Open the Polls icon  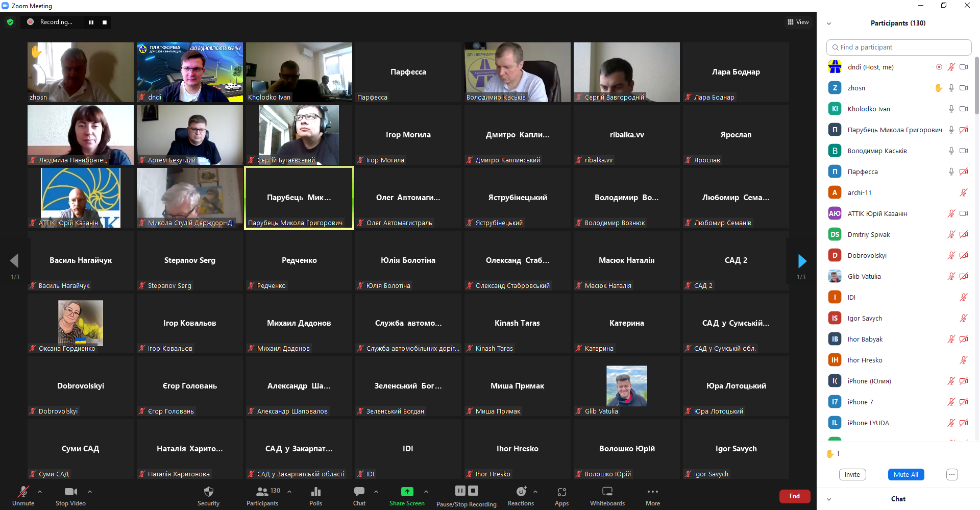click(315, 492)
